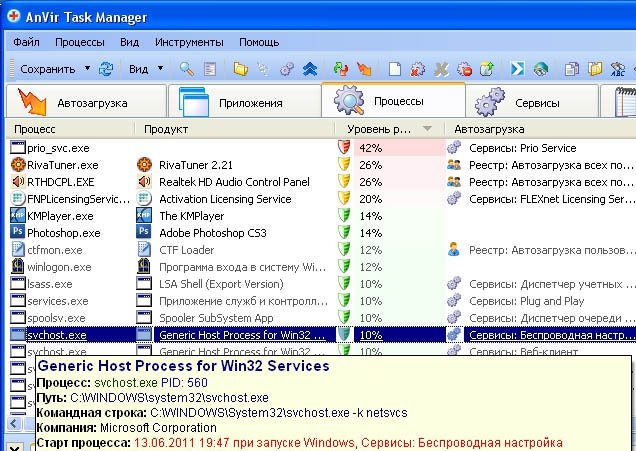The width and height of the screenshot is (636, 451).
Task: Switch to the Приложения tab
Action: tap(245, 101)
